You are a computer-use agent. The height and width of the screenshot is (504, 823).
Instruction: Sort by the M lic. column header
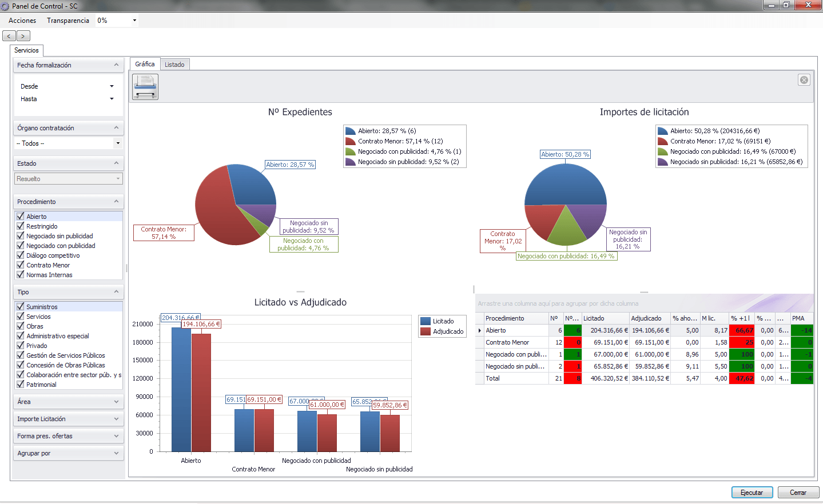point(714,318)
